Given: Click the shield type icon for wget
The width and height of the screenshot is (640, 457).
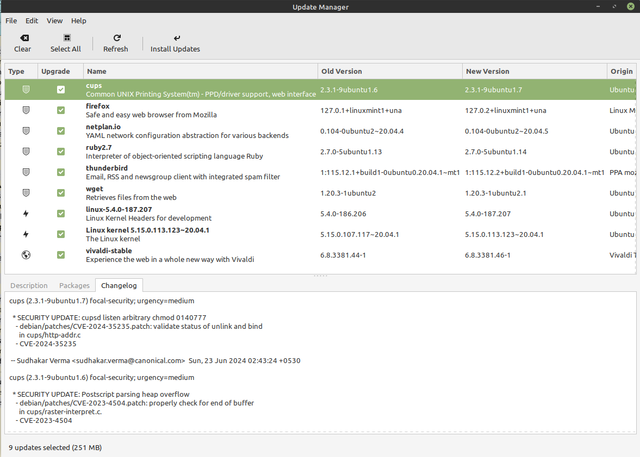Looking at the screenshot, I should [26, 193].
